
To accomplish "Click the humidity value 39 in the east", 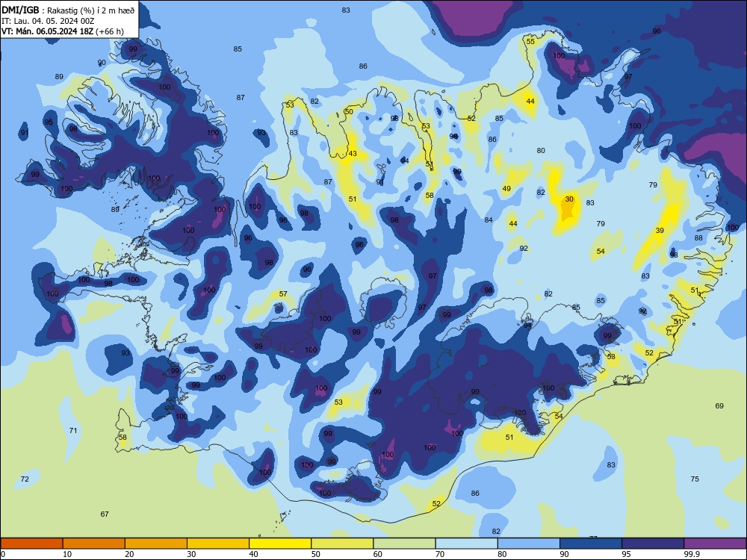I will tap(660, 231).
